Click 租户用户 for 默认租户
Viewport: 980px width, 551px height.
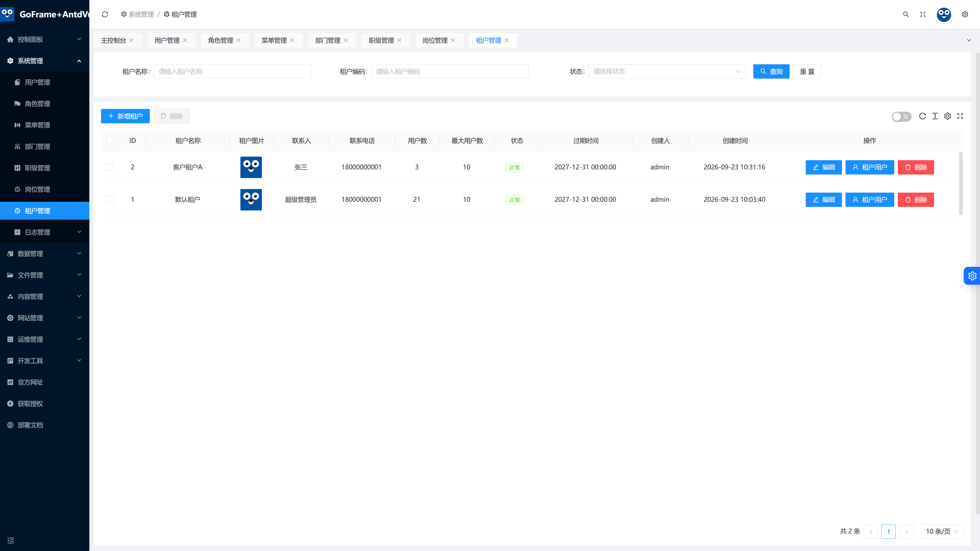click(869, 200)
